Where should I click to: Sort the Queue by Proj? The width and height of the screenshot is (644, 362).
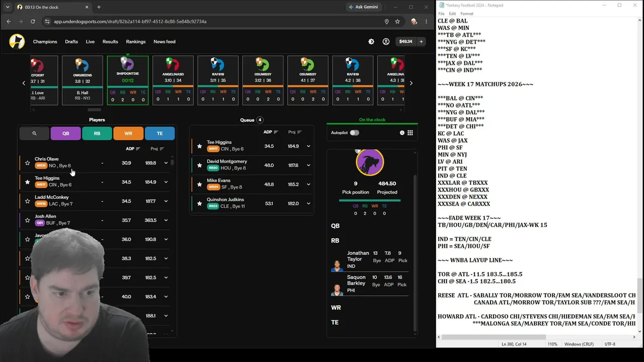point(295,132)
